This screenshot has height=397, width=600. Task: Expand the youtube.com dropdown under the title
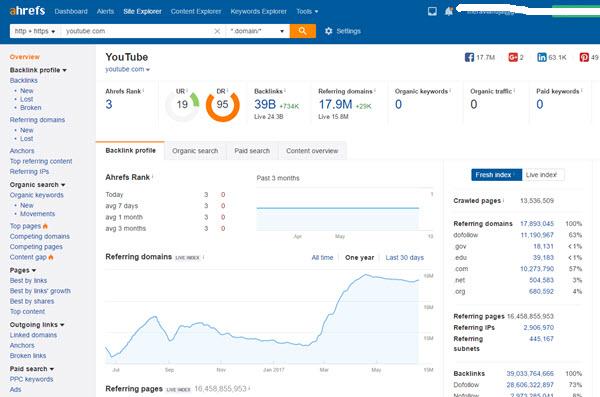click(x=127, y=69)
